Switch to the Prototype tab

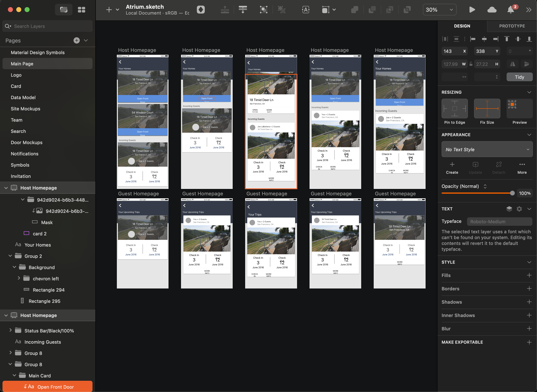512,26
